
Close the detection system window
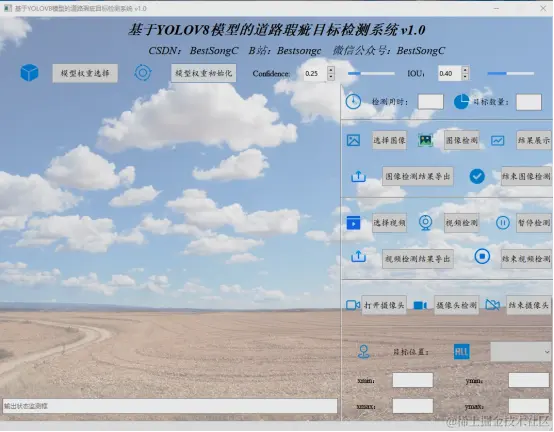(x=543, y=8)
